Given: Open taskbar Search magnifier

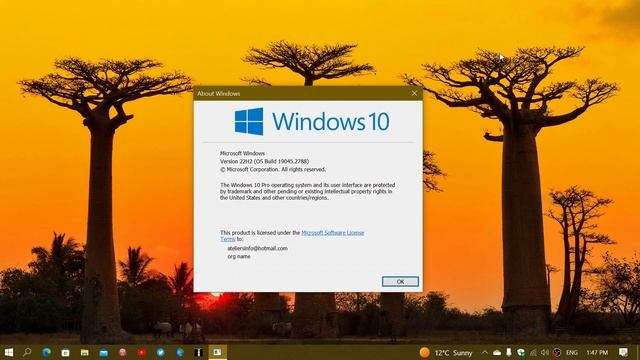Looking at the screenshot, I should coord(27,352).
